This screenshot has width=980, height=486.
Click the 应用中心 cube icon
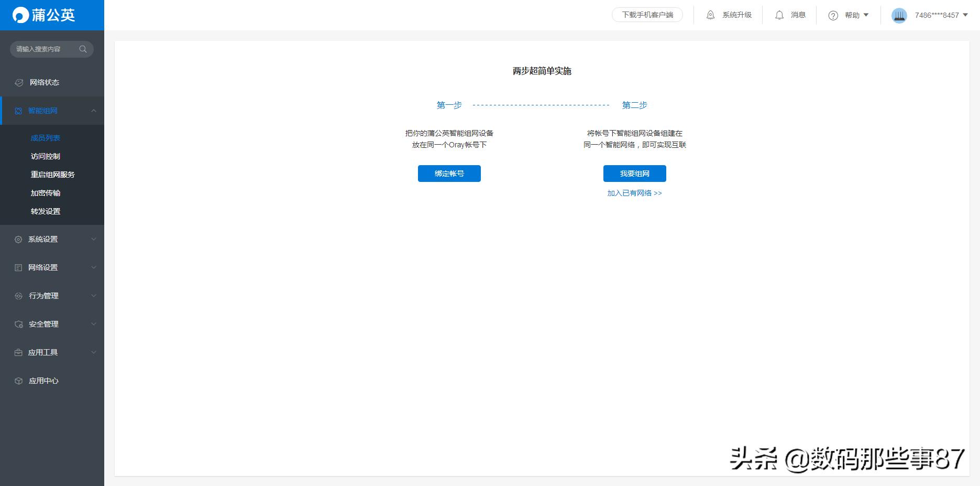[x=18, y=381]
